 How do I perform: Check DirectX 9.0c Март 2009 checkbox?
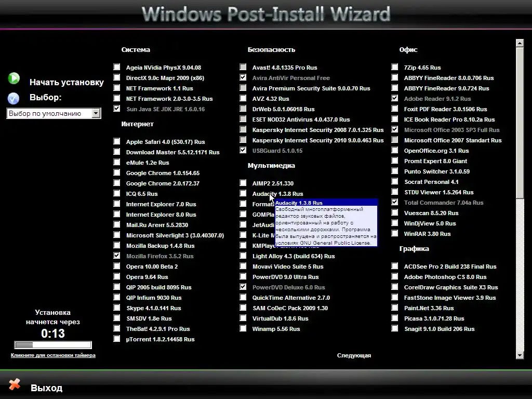117,77
